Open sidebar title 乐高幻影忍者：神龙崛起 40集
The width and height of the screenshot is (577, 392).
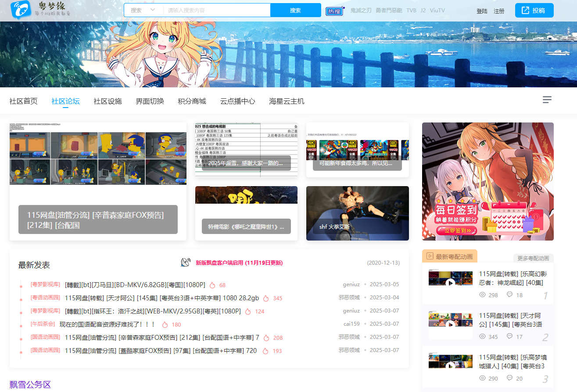513,278
